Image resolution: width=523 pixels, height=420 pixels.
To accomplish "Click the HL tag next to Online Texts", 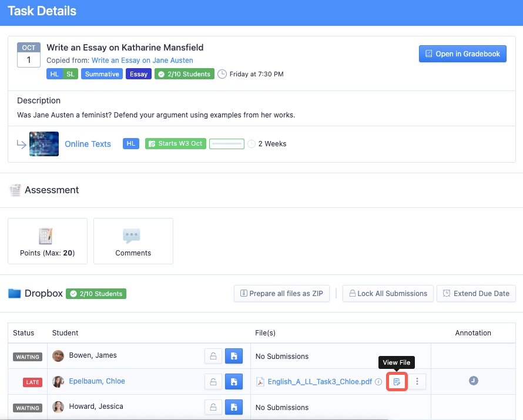I will pos(131,144).
